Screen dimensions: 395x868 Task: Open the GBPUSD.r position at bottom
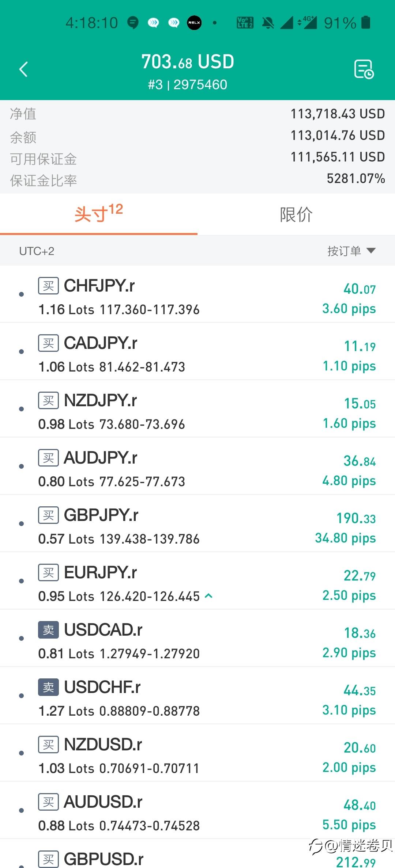(197, 857)
